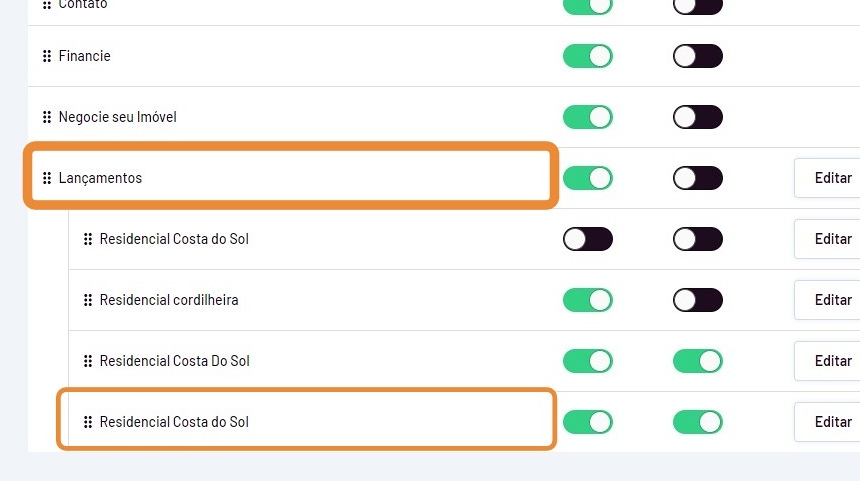Enable Lançamentos second dark toggle
This screenshot has height=481, width=860.
click(697, 178)
